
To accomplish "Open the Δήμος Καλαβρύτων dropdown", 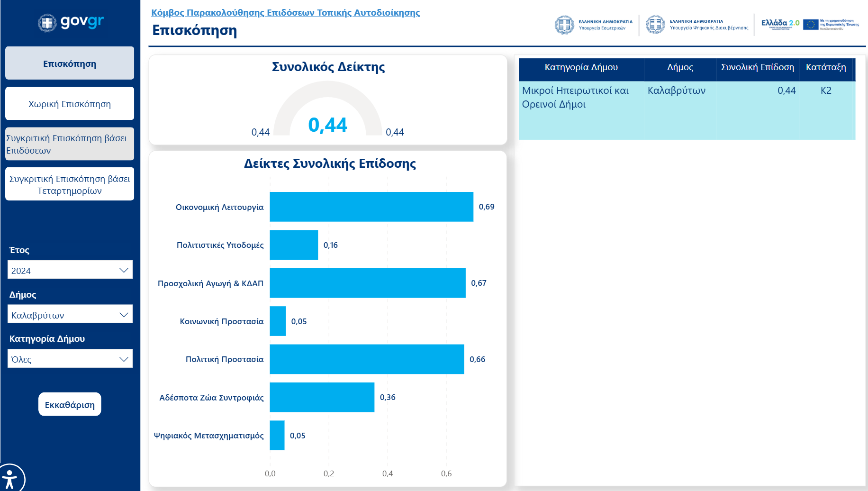I will coord(70,315).
